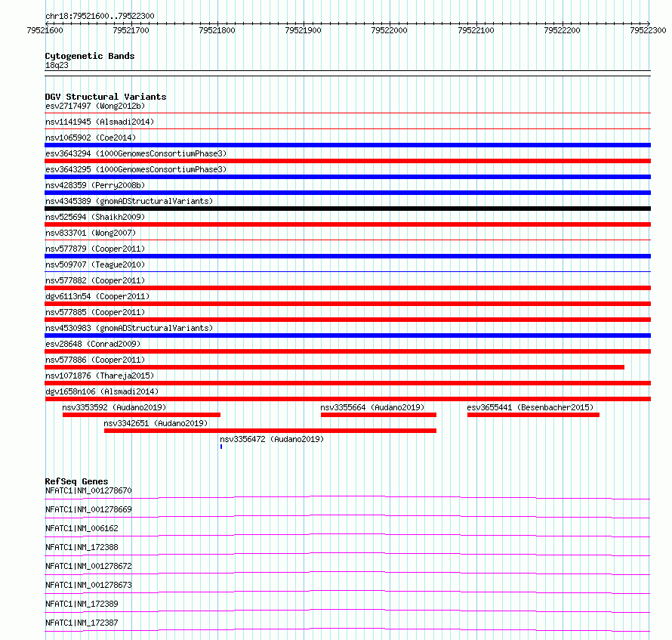672x640 pixels.
Task: Click the nsv4345389 (gnomADStructuralVariants) label
Action: point(129,201)
